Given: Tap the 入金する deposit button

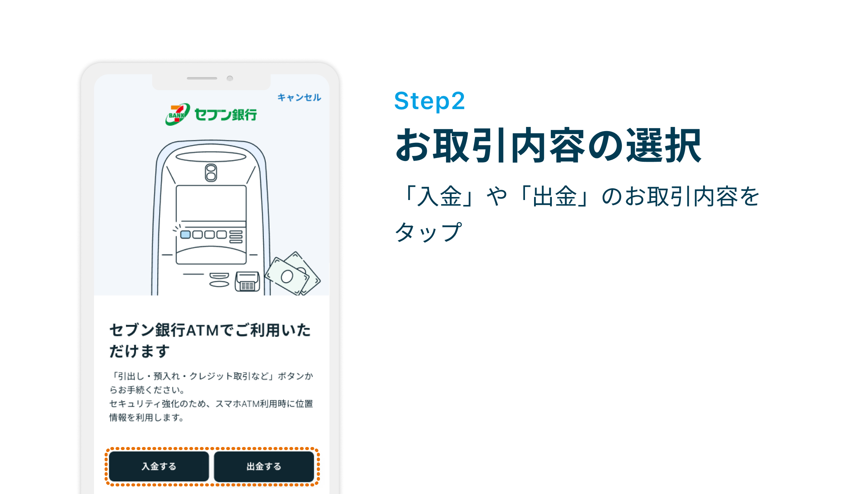Looking at the screenshot, I should pos(159,466).
